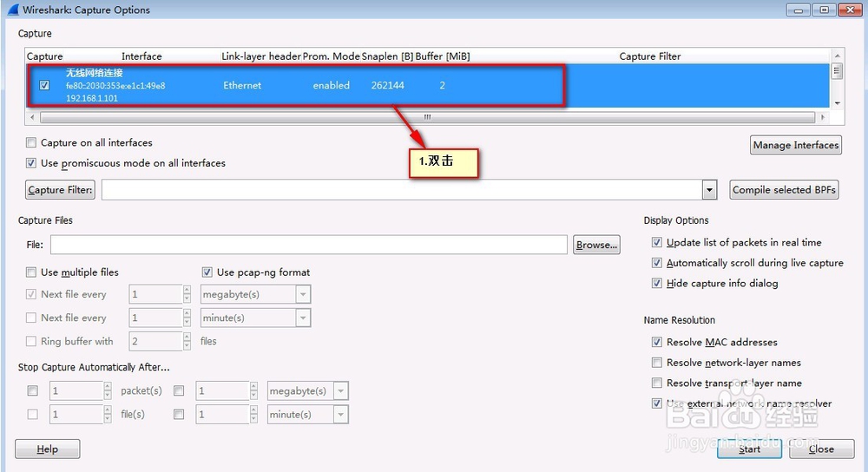Enable stop after megabyte(s) checkbox
The image size is (868, 472).
[179, 390]
